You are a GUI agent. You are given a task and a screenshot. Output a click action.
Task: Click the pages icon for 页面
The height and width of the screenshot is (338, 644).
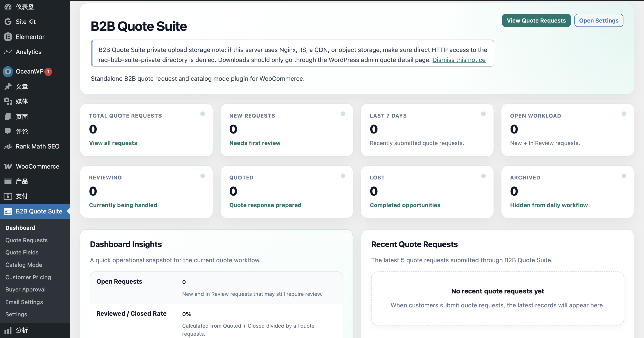[x=8, y=117]
